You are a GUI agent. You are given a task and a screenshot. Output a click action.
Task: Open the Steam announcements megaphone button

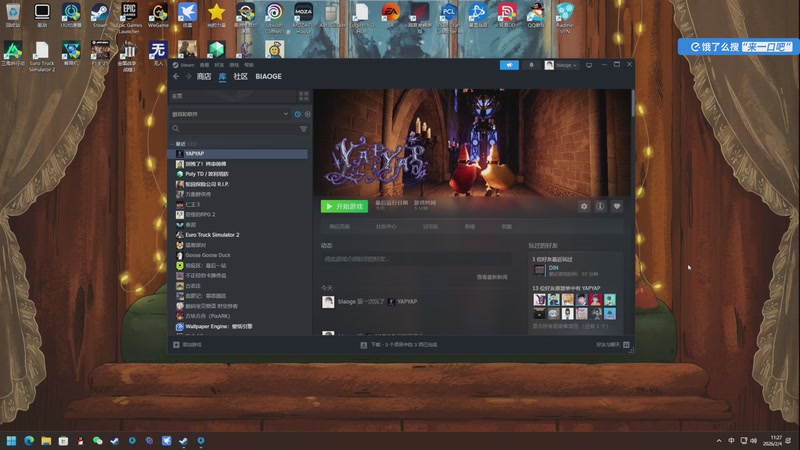point(509,65)
